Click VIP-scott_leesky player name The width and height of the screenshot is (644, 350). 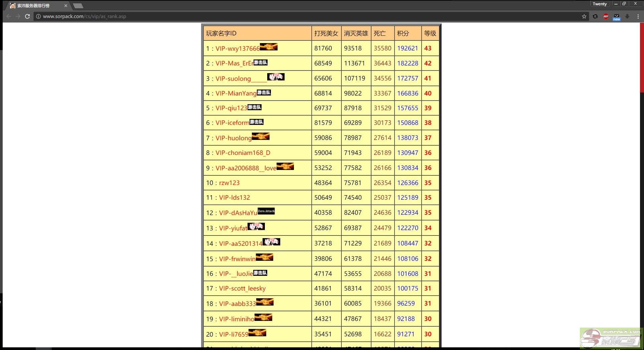(x=242, y=289)
